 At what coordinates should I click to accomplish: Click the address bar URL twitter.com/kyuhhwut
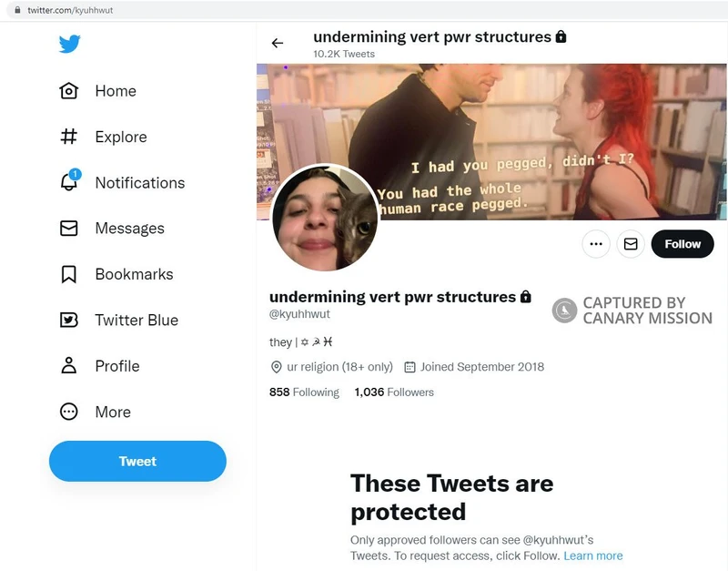pos(71,10)
